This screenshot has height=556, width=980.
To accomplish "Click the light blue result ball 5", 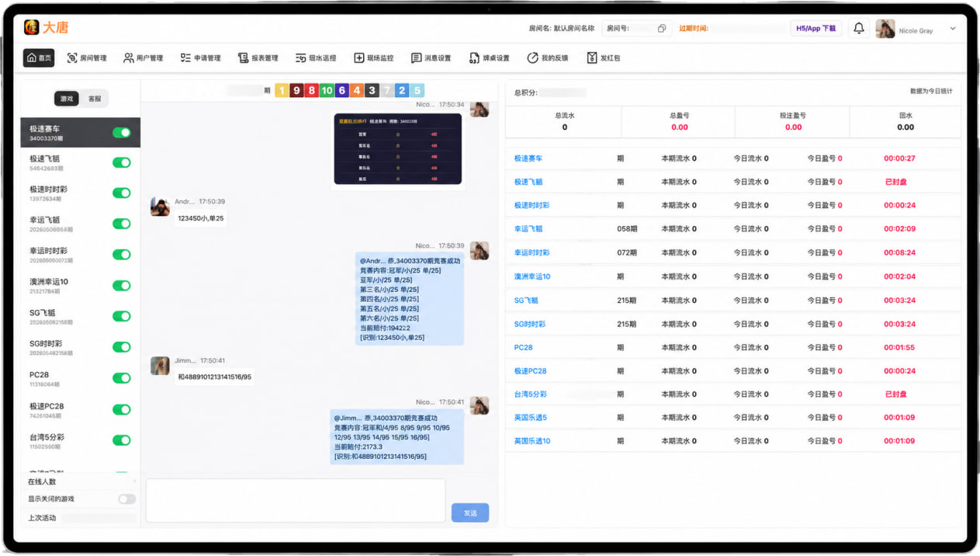I will [x=417, y=91].
